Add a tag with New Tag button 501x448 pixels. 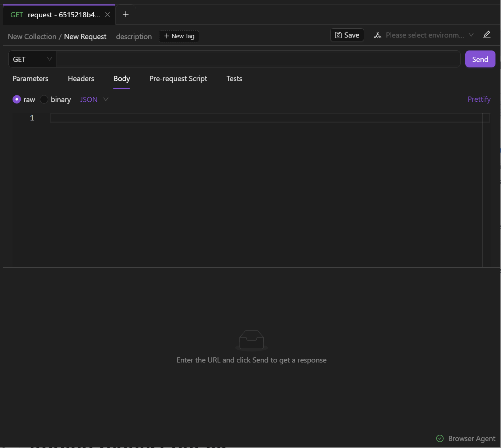(179, 36)
